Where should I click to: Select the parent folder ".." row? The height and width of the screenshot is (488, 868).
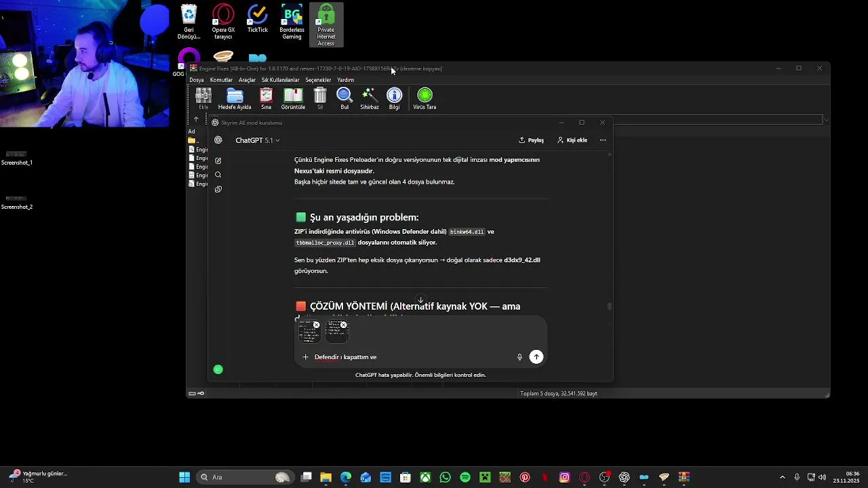195,141
